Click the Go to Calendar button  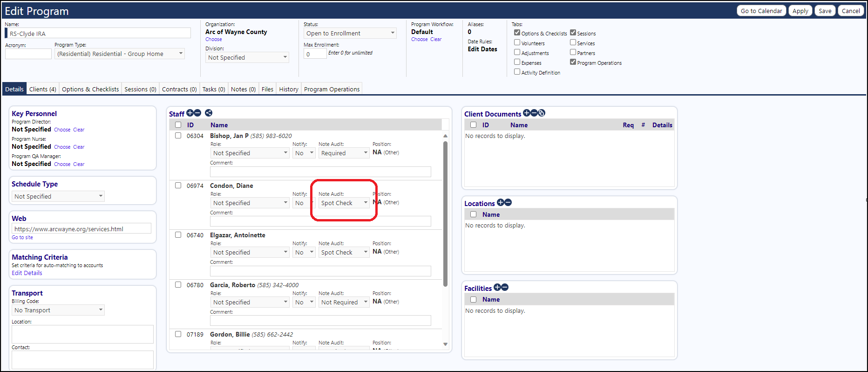[x=761, y=11]
